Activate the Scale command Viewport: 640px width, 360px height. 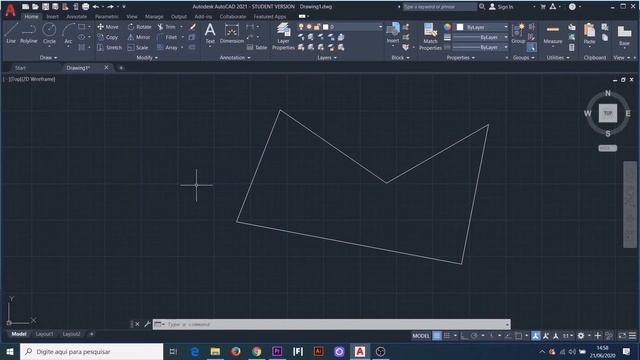pyautogui.click(x=138, y=47)
